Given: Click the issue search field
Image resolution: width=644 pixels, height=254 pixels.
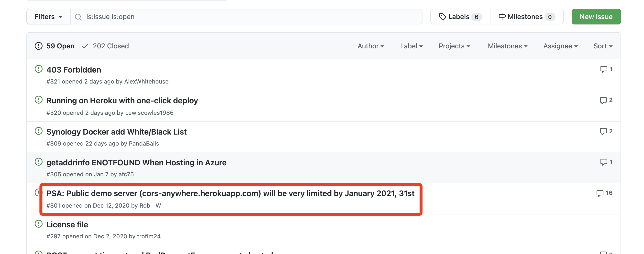Looking at the screenshot, I should 246,17.
